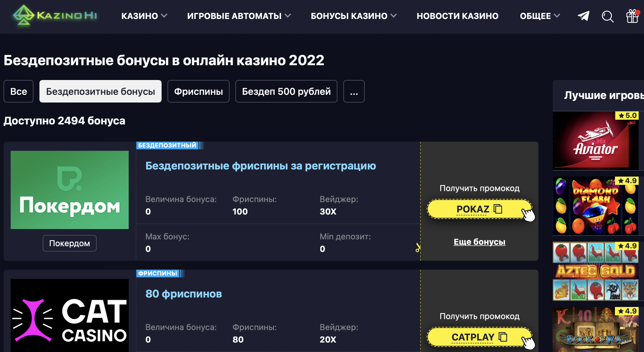Click the Еще бонусы link
This screenshot has height=352, width=644.
(x=479, y=242)
